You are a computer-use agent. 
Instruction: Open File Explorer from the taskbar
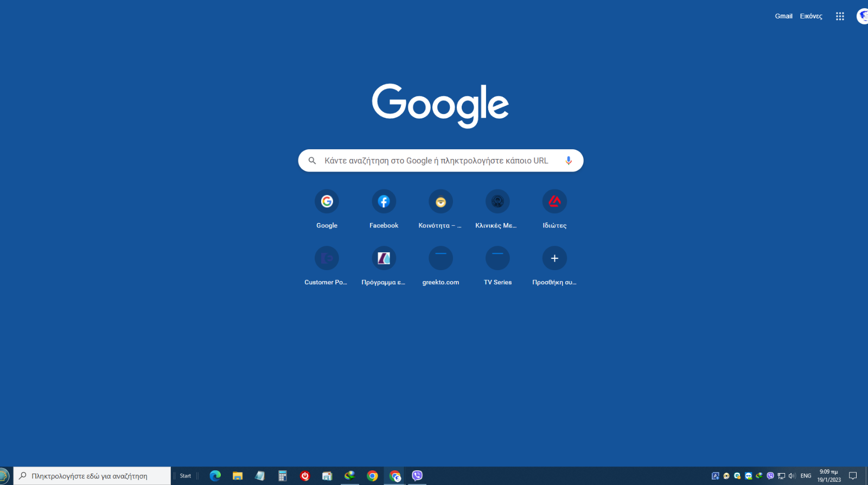pyautogui.click(x=238, y=476)
